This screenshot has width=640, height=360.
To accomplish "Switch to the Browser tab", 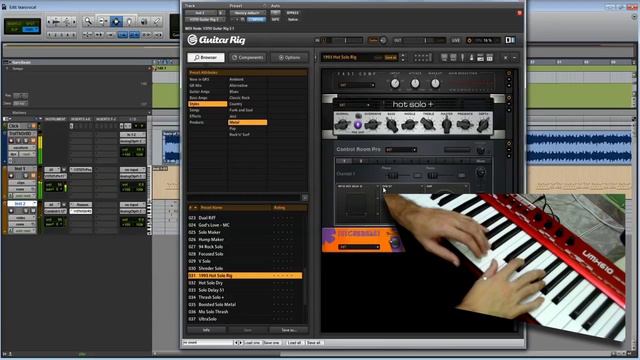I will coord(206,58).
